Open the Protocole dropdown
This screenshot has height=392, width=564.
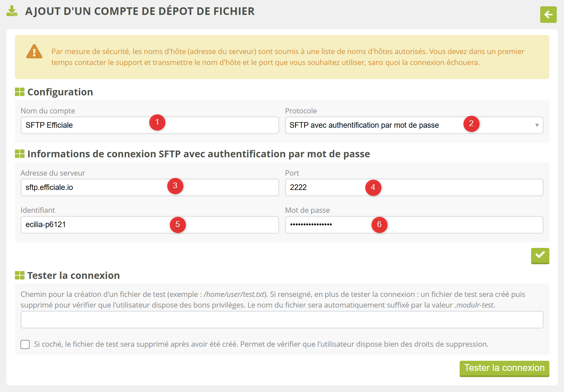tap(366, 125)
